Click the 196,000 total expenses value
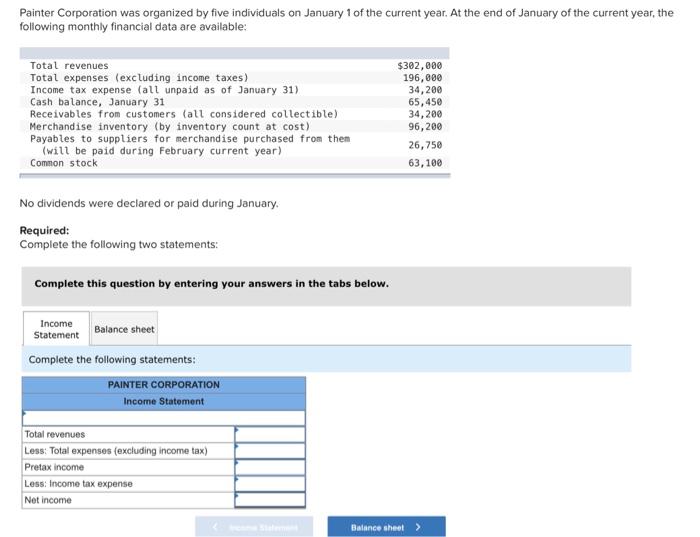This screenshot has height=537, width=700. coord(422,78)
